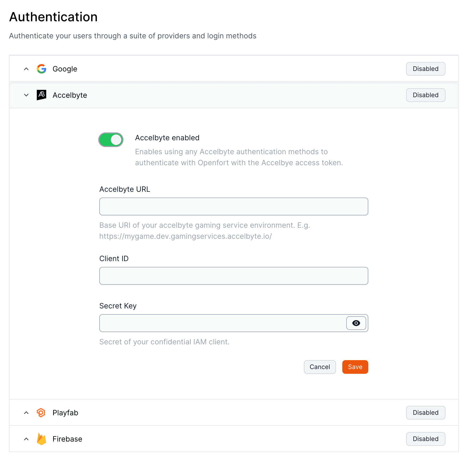Select the Accelbyte row header label
The height and width of the screenshot is (456, 476).
tap(70, 95)
